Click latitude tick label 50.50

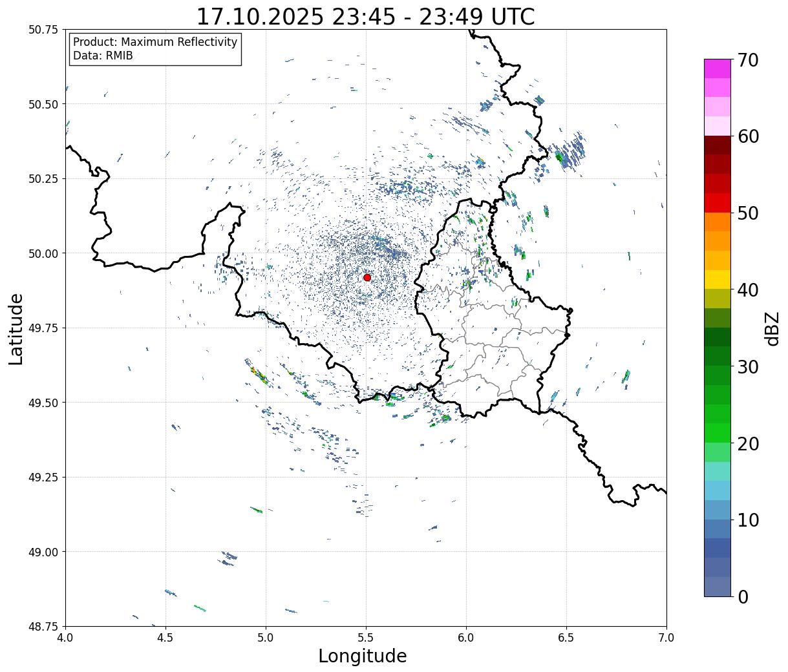(x=45, y=104)
